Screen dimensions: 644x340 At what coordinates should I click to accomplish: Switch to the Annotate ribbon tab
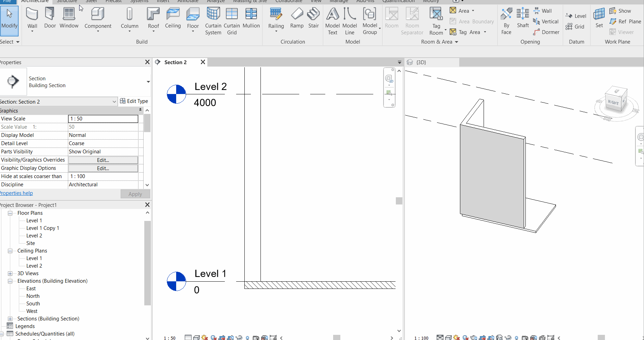[188, 1]
